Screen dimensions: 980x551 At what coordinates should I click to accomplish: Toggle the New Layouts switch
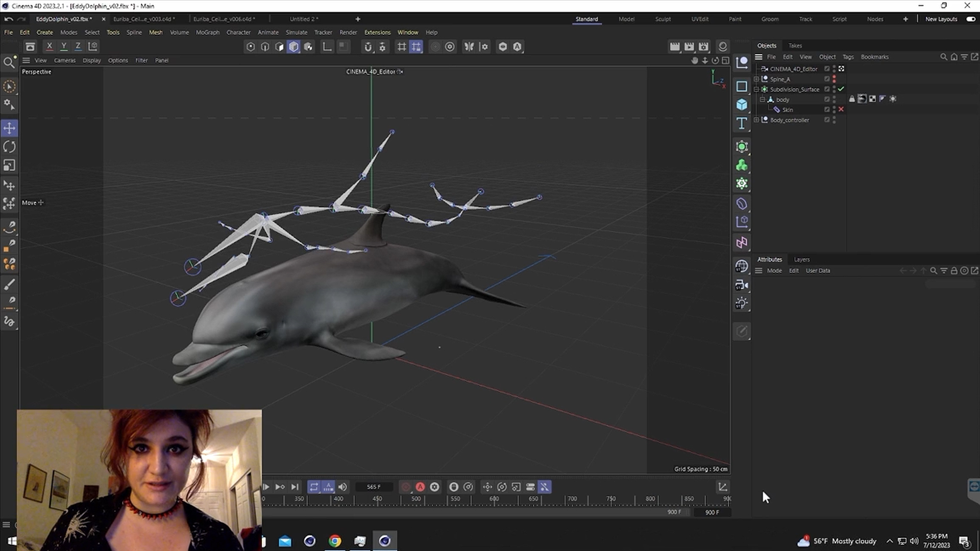click(970, 19)
